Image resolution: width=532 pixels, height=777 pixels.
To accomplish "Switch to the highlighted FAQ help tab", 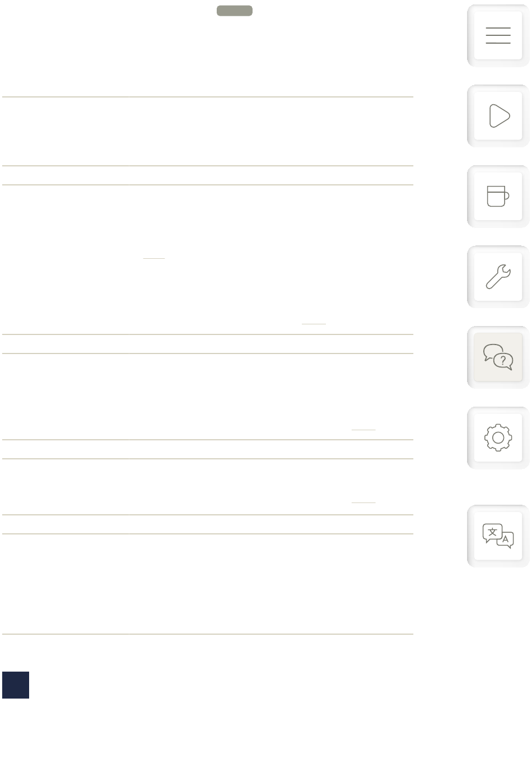I will click(498, 357).
